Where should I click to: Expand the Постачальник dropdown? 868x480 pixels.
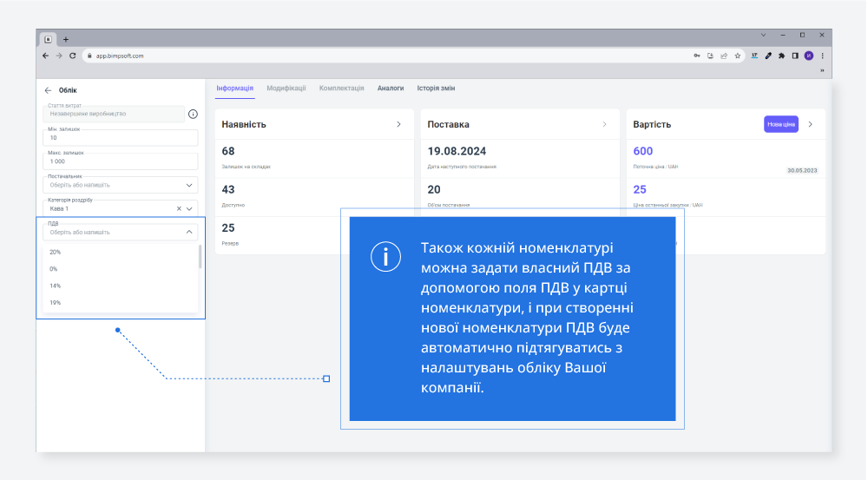click(x=189, y=185)
